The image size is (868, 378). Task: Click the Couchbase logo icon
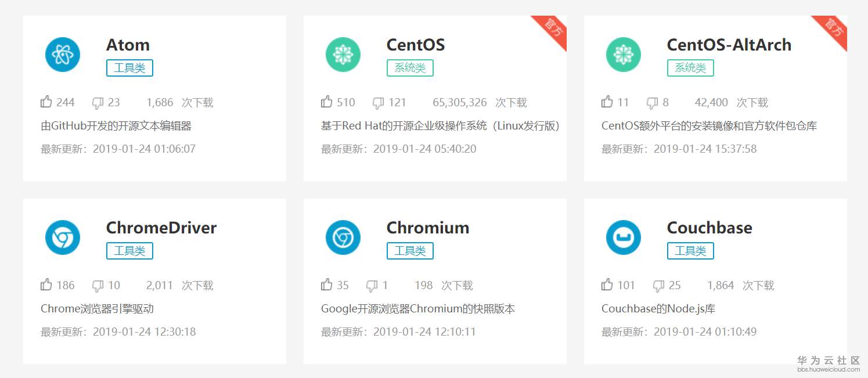[x=624, y=237]
